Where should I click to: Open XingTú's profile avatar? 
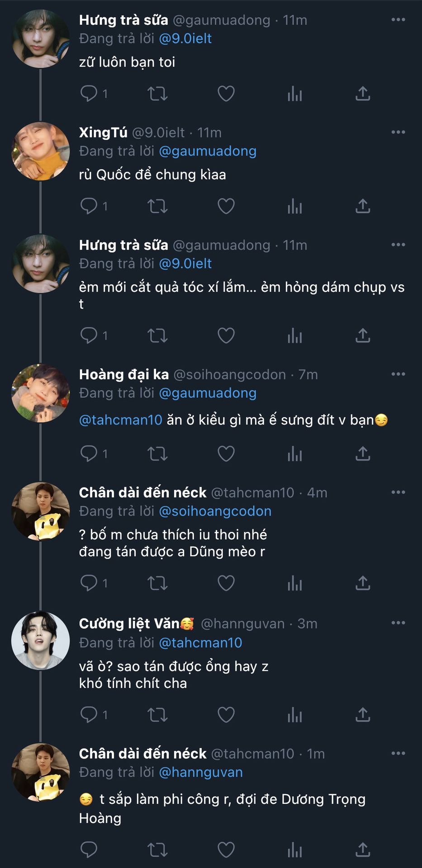41,151
